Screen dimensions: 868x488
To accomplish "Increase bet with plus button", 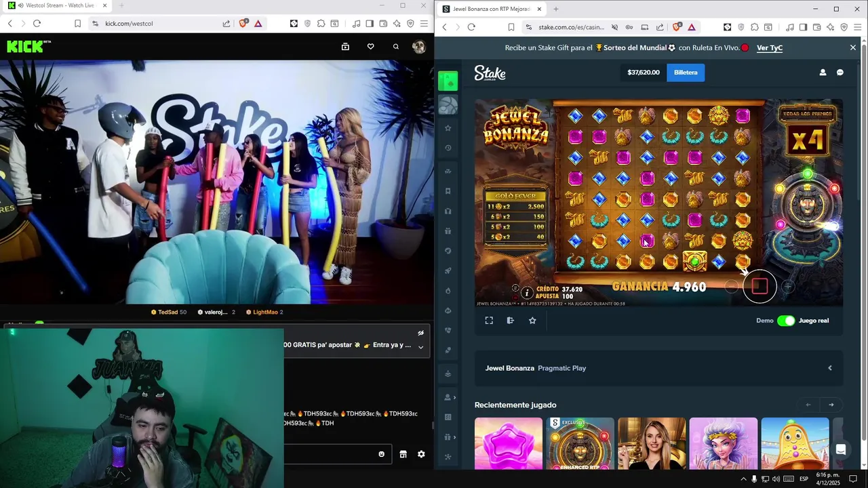I will pos(788,287).
